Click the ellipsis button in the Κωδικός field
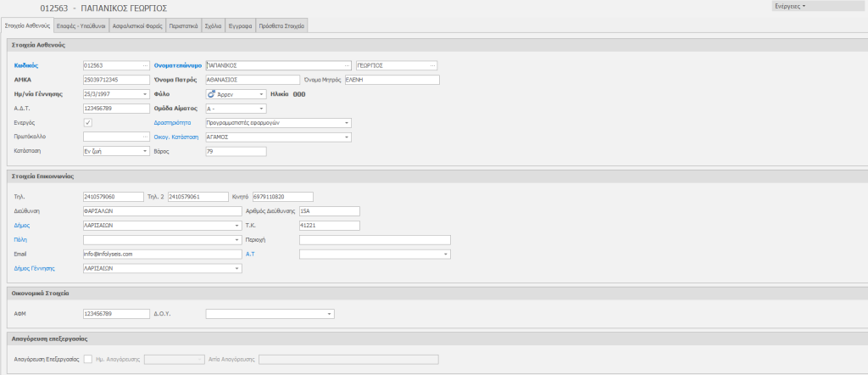This screenshot has height=375, width=868. click(145, 65)
